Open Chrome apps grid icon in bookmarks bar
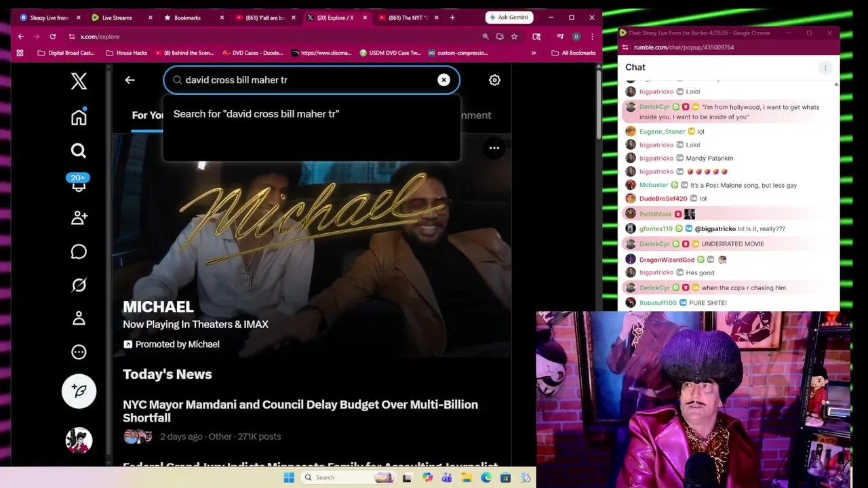 coord(20,53)
